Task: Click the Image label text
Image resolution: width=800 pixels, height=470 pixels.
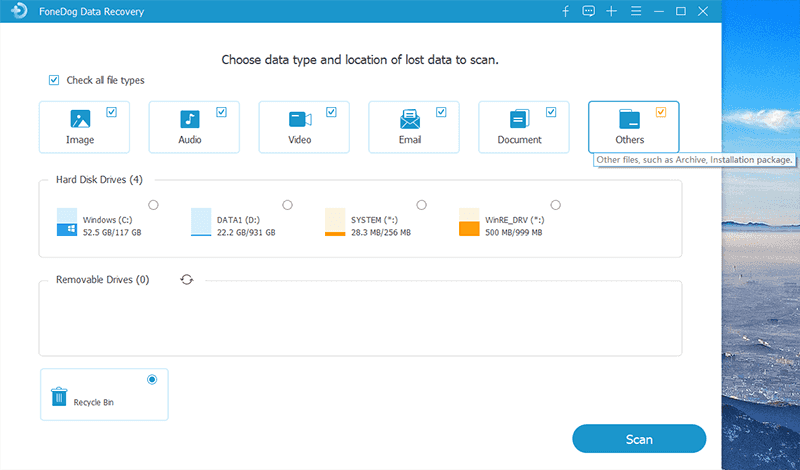Action: tap(80, 139)
